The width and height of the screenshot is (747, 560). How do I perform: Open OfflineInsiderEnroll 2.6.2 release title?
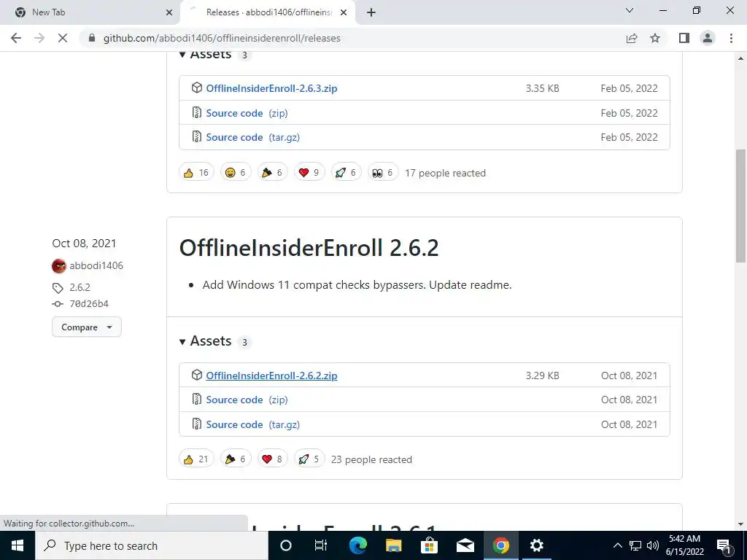point(309,248)
